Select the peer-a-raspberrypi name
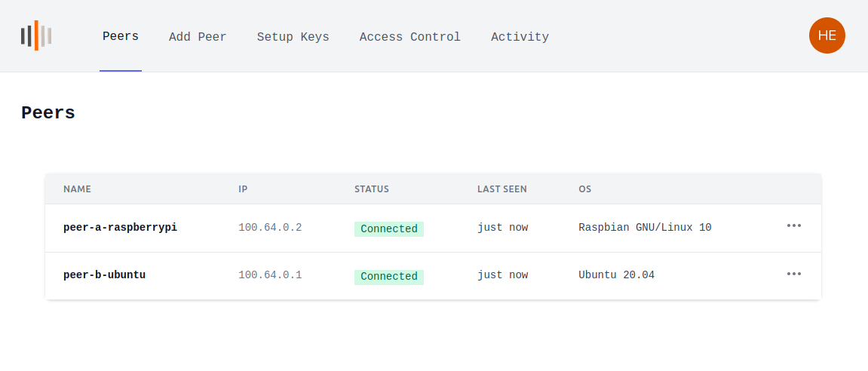The height and width of the screenshot is (371, 868). point(120,227)
